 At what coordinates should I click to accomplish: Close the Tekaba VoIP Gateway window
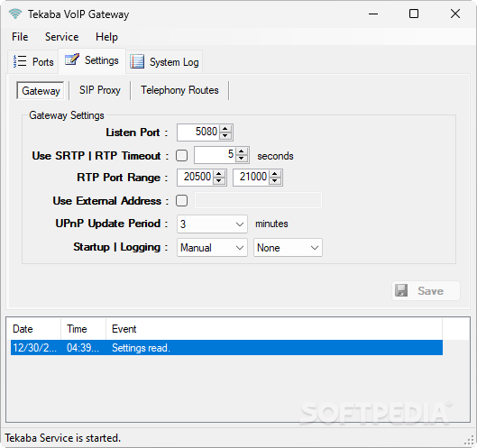tap(455, 14)
